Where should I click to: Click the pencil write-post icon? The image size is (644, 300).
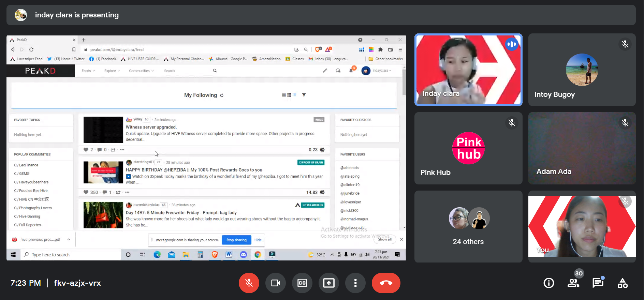tap(325, 71)
